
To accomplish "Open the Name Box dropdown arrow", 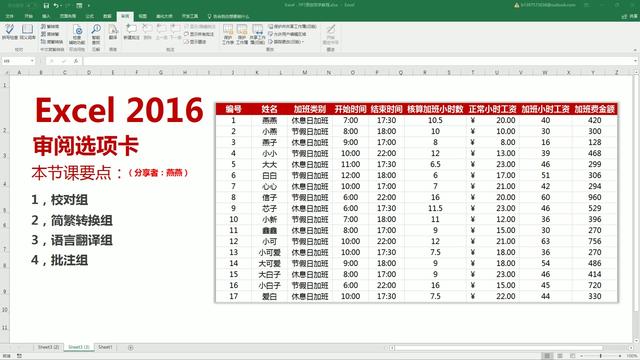I will [x=32, y=61].
